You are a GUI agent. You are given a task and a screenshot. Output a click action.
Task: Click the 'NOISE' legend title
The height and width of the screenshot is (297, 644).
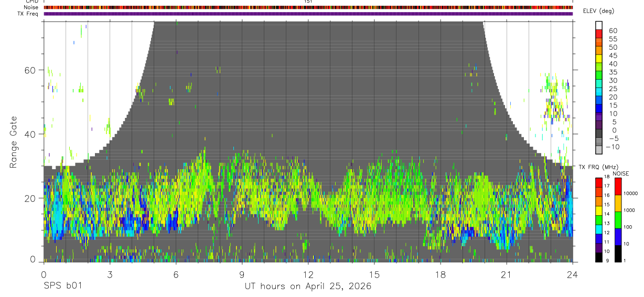(x=621, y=173)
